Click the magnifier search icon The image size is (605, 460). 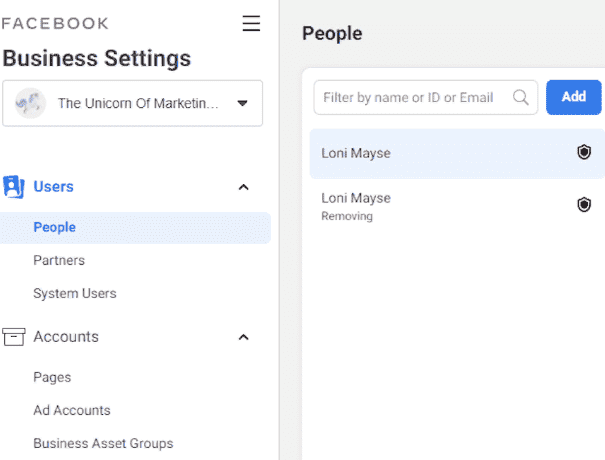(x=521, y=97)
